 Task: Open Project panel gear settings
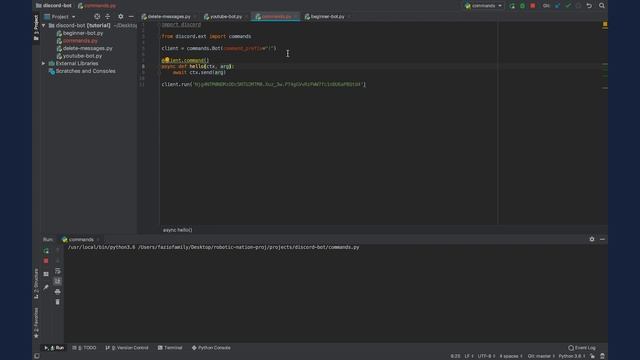pos(120,17)
